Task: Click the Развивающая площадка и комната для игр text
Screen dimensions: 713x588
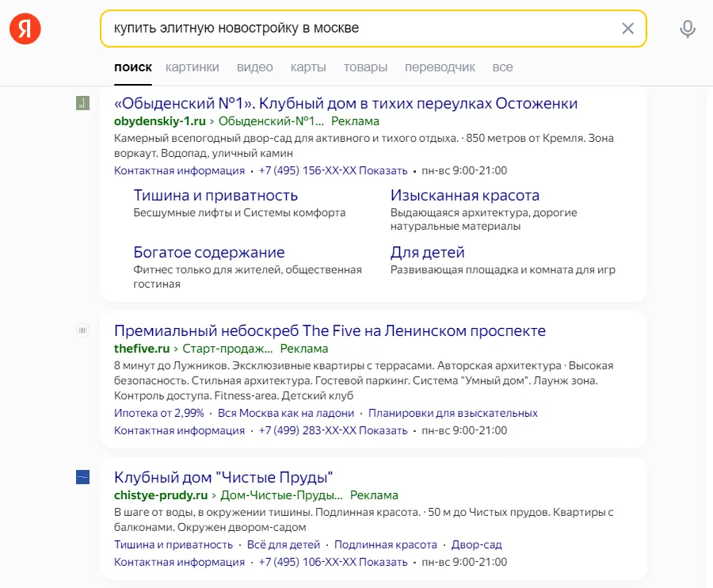Action: (503, 269)
